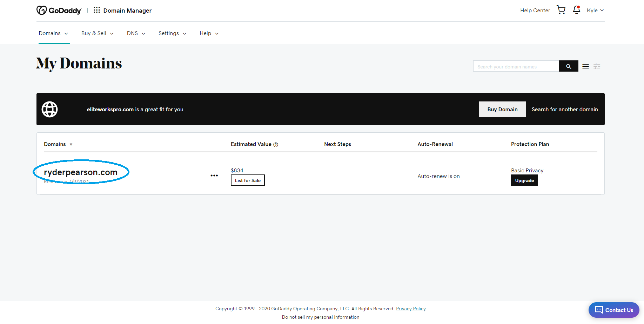
Task: Click the globe icon in banner
Action: pyautogui.click(x=50, y=109)
